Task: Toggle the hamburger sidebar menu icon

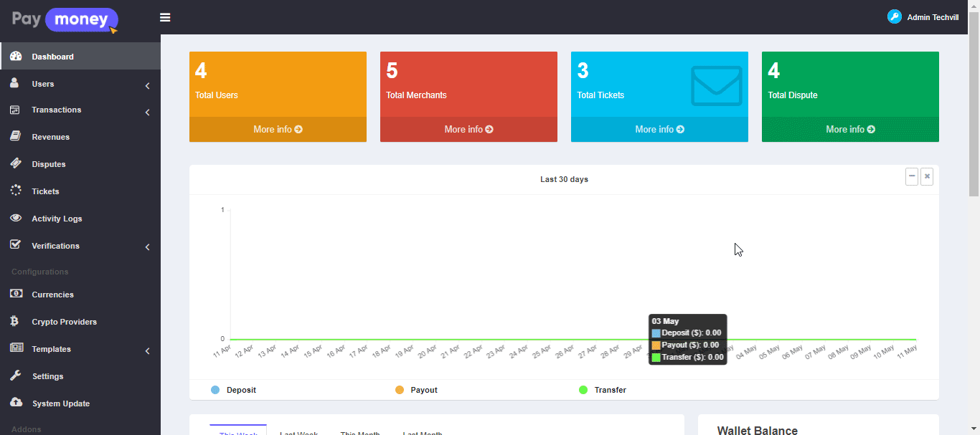Action: pos(165,17)
